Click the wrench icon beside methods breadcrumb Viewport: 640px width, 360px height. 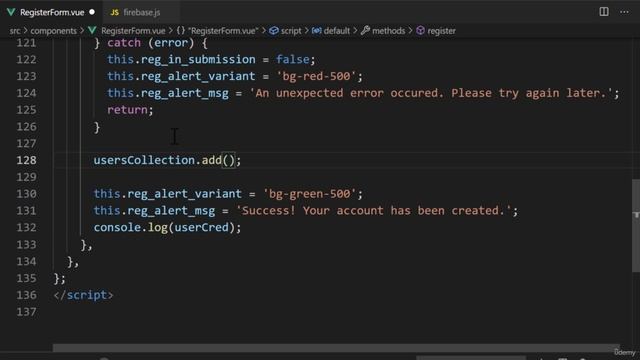click(365, 30)
